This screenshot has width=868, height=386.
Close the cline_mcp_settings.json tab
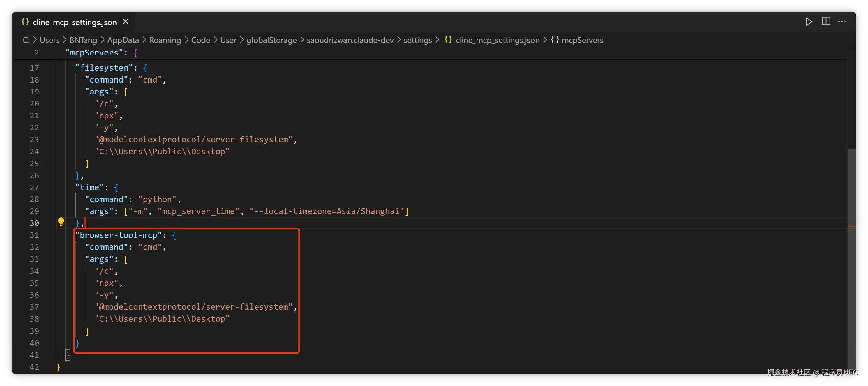coord(126,22)
